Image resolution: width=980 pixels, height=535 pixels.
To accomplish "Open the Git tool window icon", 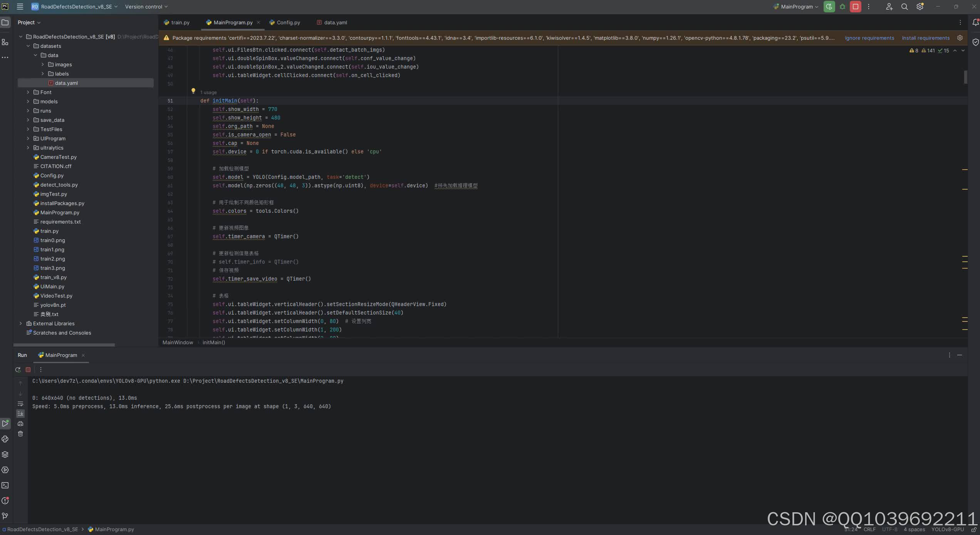I will [5, 516].
